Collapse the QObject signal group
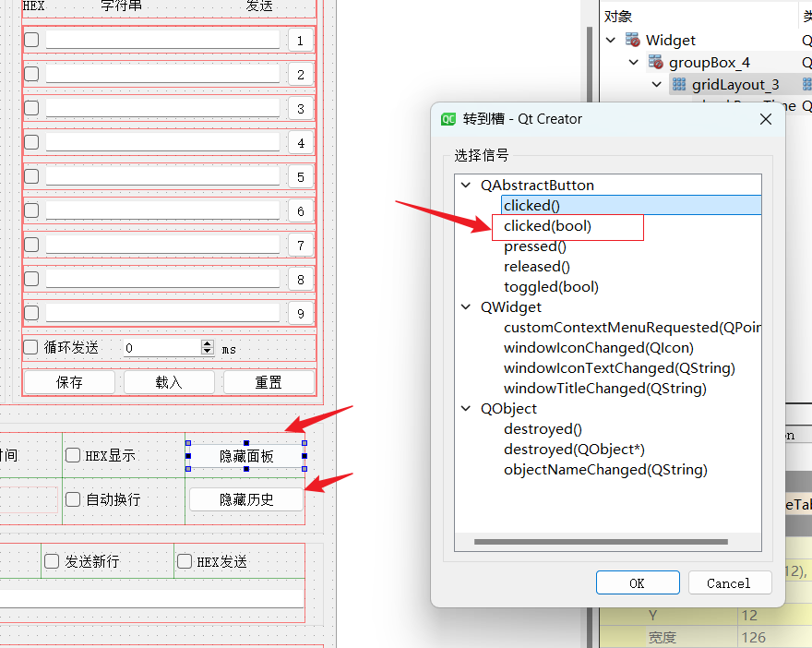This screenshot has width=812, height=648. (x=466, y=409)
